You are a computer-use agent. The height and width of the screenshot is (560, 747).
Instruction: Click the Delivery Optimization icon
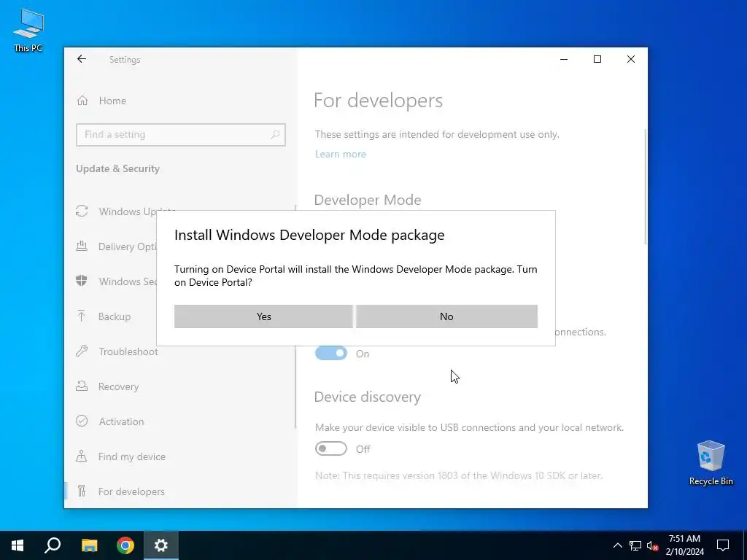tap(82, 246)
